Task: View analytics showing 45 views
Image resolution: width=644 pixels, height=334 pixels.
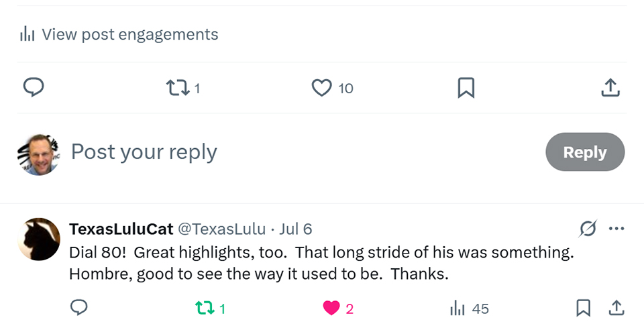Action: click(x=458, y=309)
